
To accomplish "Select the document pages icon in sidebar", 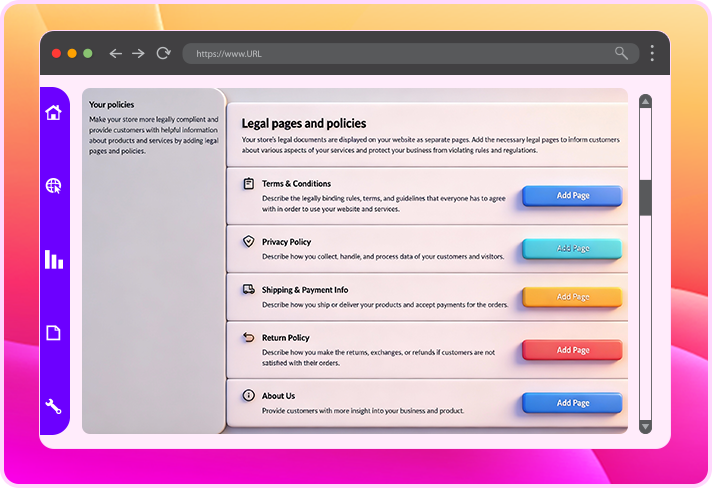I will (54, 333).
